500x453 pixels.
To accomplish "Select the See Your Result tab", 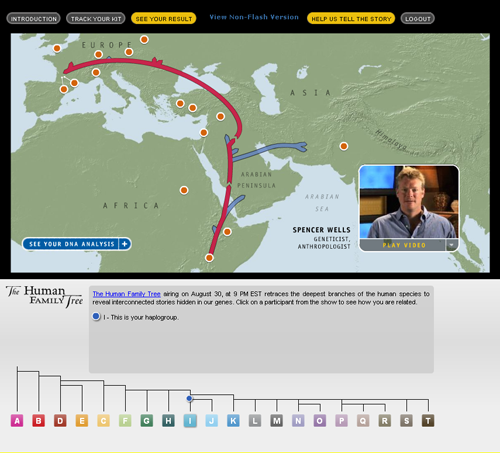I will click(x=164, y=19).
